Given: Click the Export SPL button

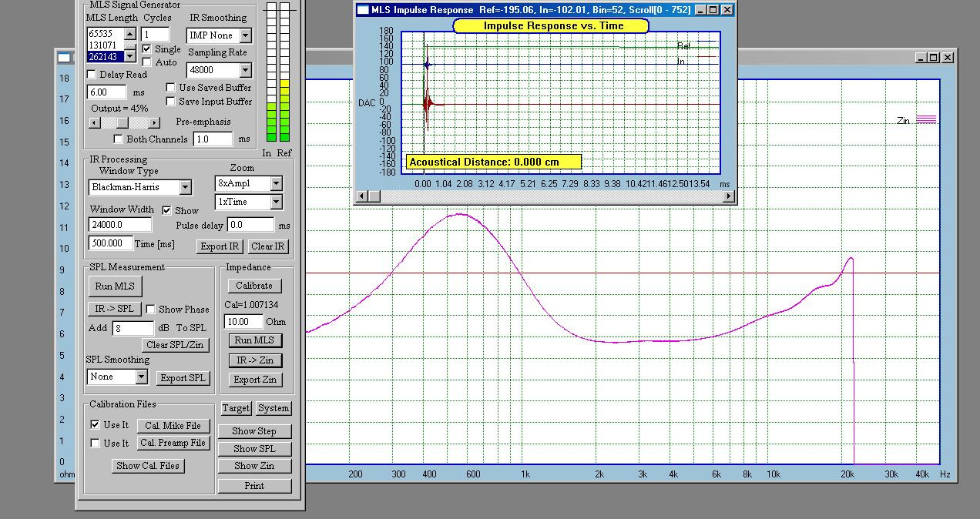Looking at the screenshot, I should pos(183,378).
